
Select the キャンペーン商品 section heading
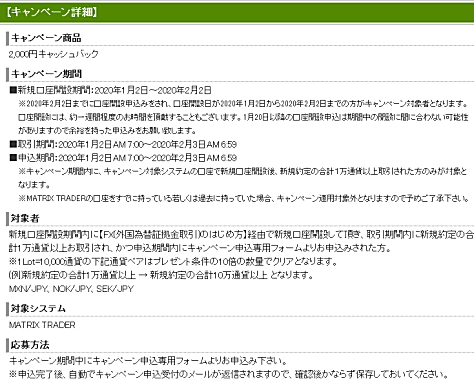[x=46, y=38]
